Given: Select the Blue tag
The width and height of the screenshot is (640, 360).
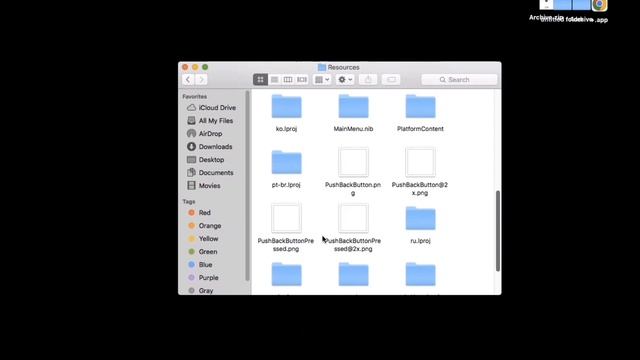Looking at the screenshot, I should pyautogui.click(x=200, y=265).
